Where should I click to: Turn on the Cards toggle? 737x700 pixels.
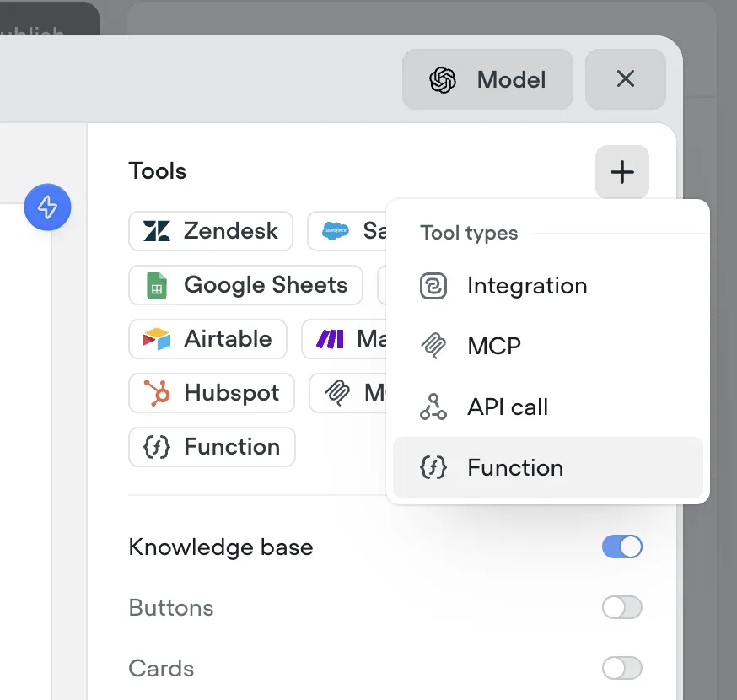pos(621,668)
